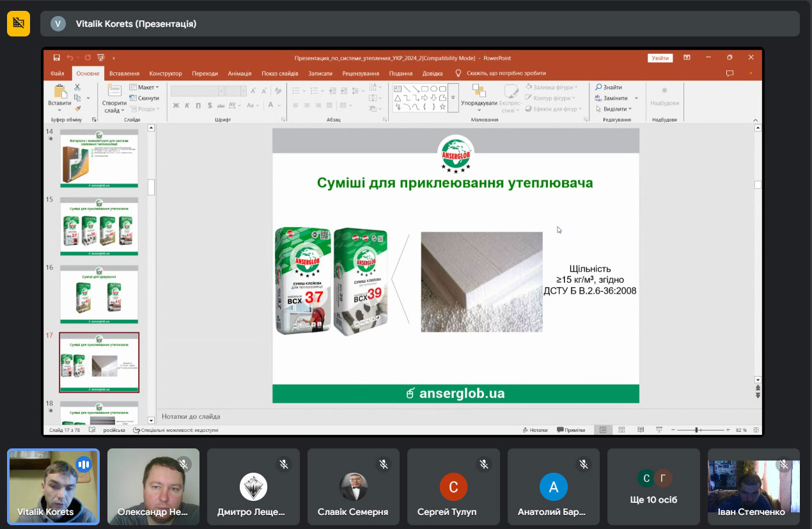
Task: Click the Redo icon in the quick access toolbar
Action: pos(88,58)
